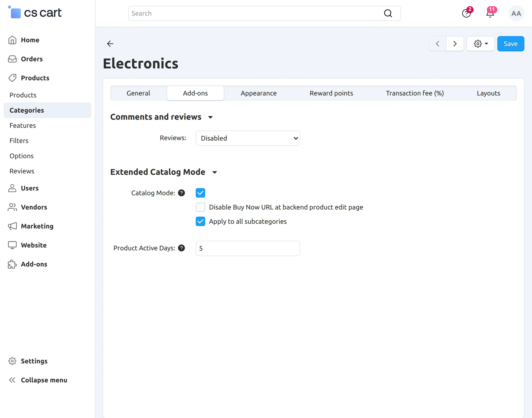Click the Reviews: field label

[173, 138]
